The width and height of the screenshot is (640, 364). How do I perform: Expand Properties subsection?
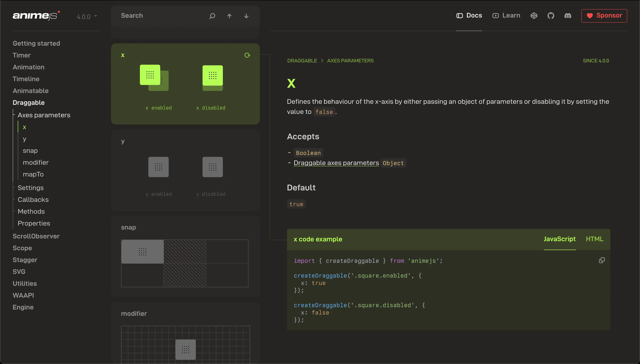(x=34, y=223)
